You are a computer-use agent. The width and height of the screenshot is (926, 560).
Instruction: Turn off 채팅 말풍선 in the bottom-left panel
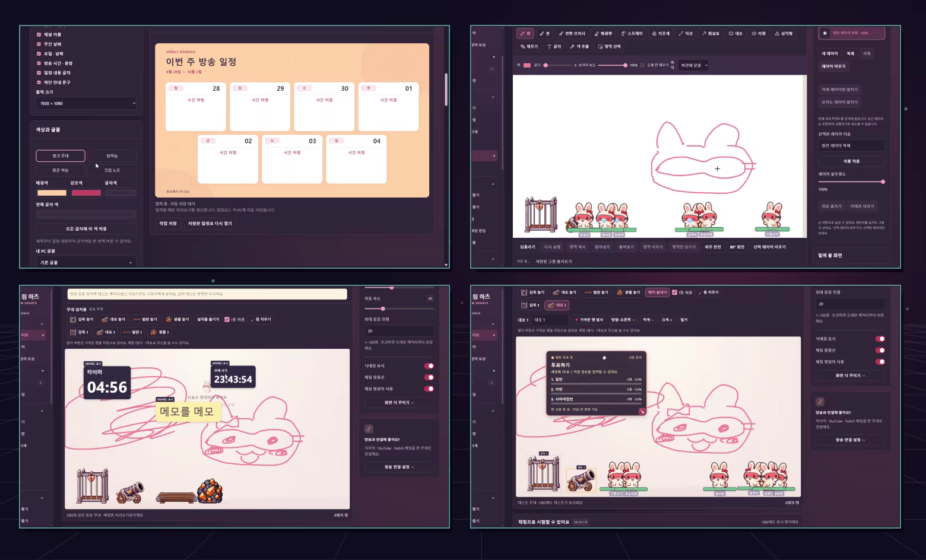[429, 377]
